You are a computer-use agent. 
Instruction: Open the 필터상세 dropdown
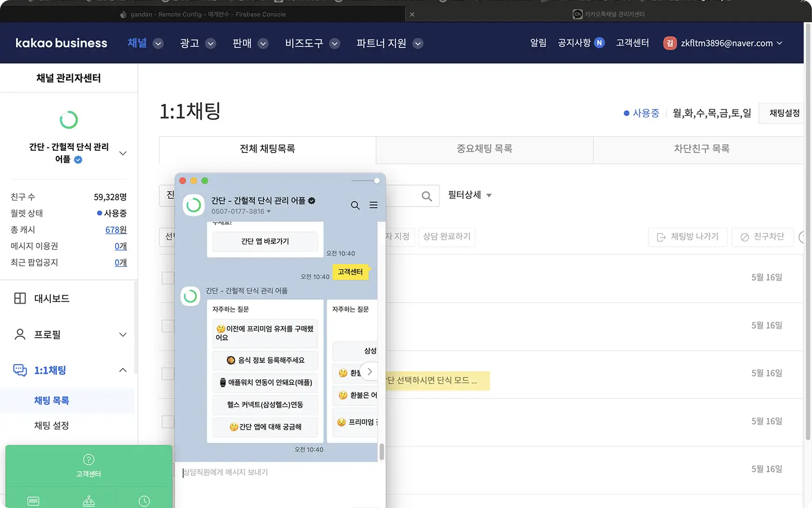tap(470, 195)
